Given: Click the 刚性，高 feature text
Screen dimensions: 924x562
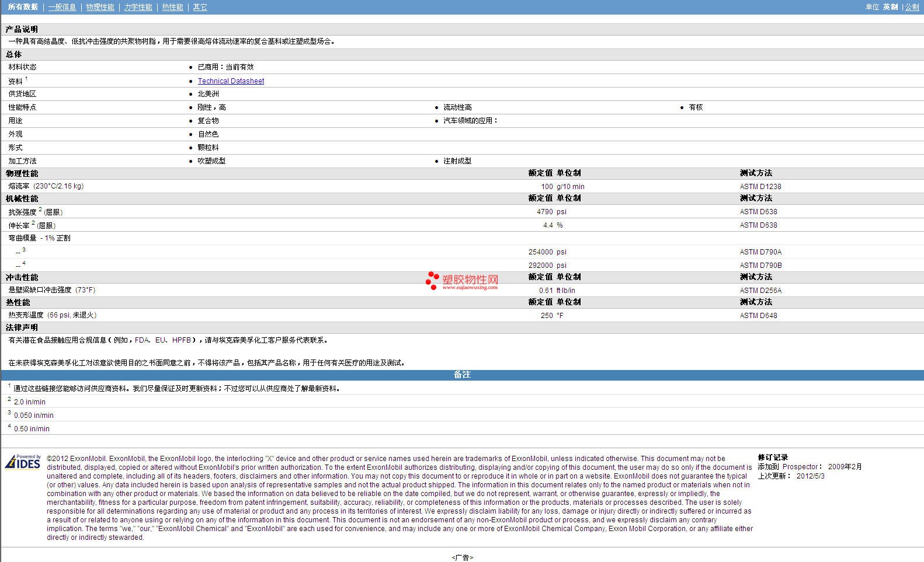Looking at the screenshot, I should pos(211,107).
